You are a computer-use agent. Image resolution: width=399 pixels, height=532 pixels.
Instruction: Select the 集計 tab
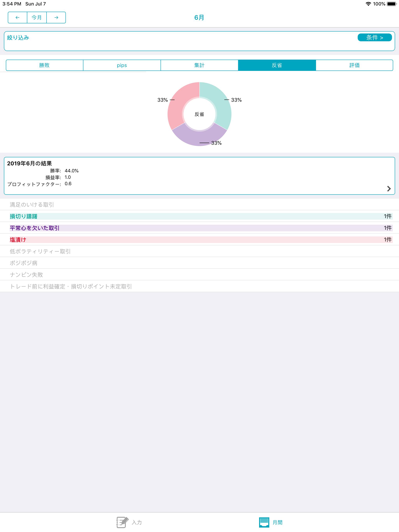tap(199, 65)
